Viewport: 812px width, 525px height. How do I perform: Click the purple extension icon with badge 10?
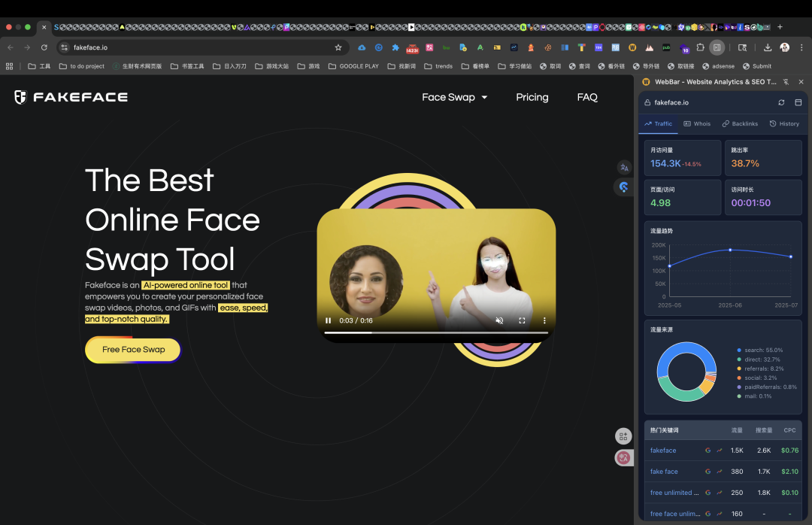(x=684, y=48)
